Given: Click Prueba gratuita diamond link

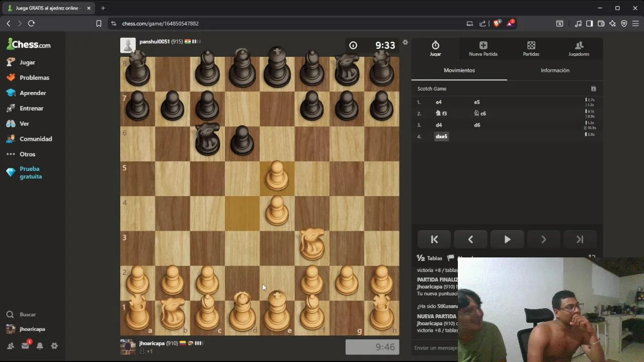Looking at the screenshot, I should [24, 172].
